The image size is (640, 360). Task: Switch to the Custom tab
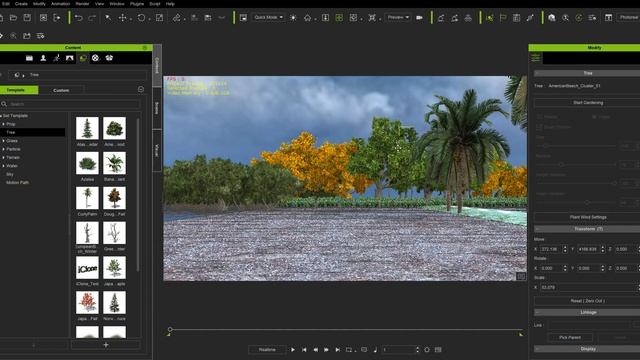[61, 90]
